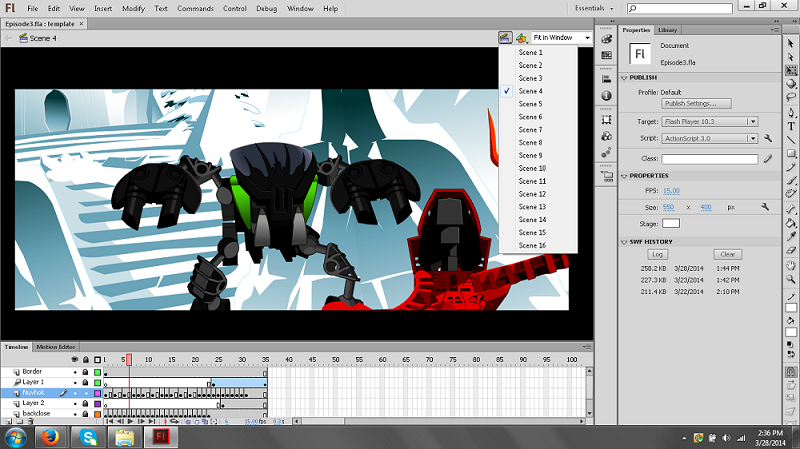Image resolution: width=800 pixels, height=449 pixels.
Task: Select the Eraser tool
Action: pyautogui.click(x=791, y=250)
